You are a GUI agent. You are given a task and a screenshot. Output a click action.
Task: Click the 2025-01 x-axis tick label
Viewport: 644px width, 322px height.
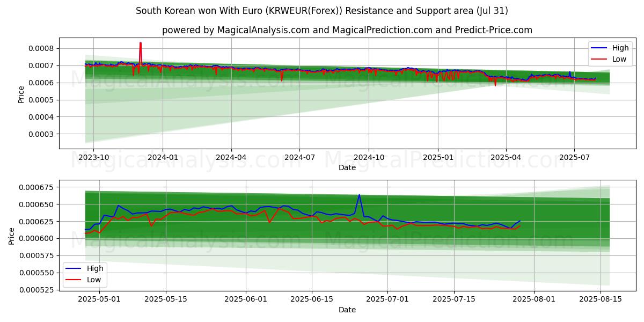pyautogui.click(x=437, y=158)
